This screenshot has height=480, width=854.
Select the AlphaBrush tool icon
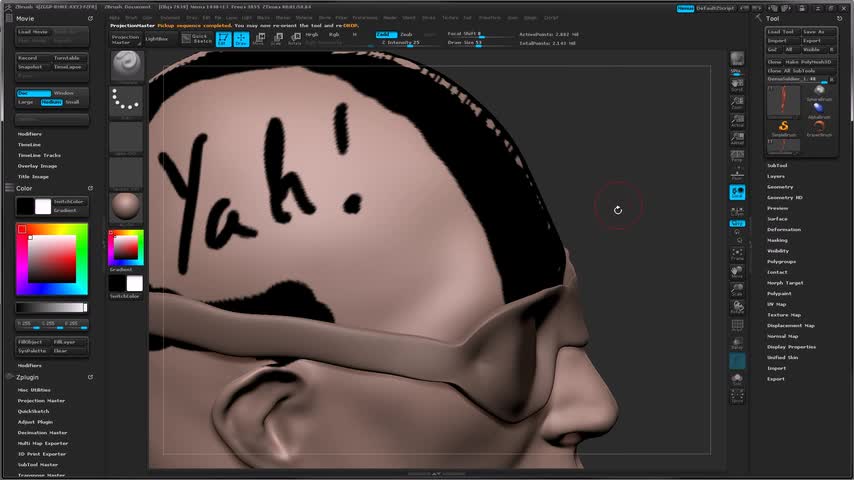coord(819,110)
